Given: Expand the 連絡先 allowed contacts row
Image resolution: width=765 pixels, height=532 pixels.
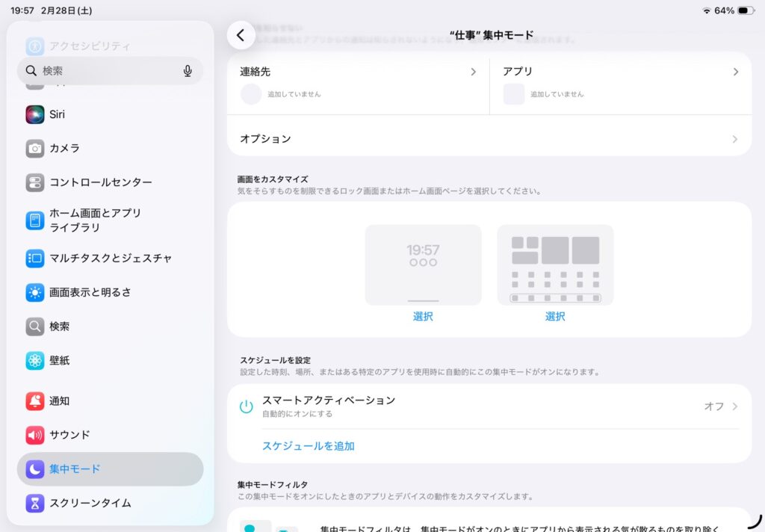Looking at the screenshot, I should tap(359, 72).
